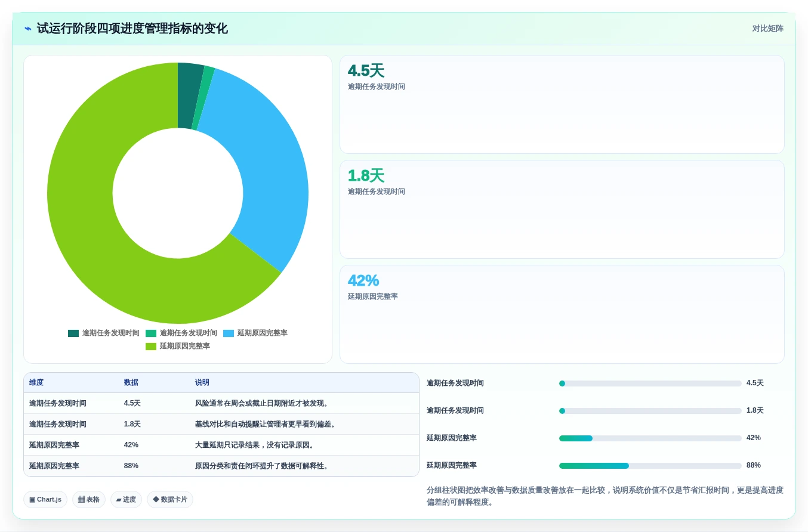
Task: Select the dark teal donut segment
Action: tap(189, 95)
